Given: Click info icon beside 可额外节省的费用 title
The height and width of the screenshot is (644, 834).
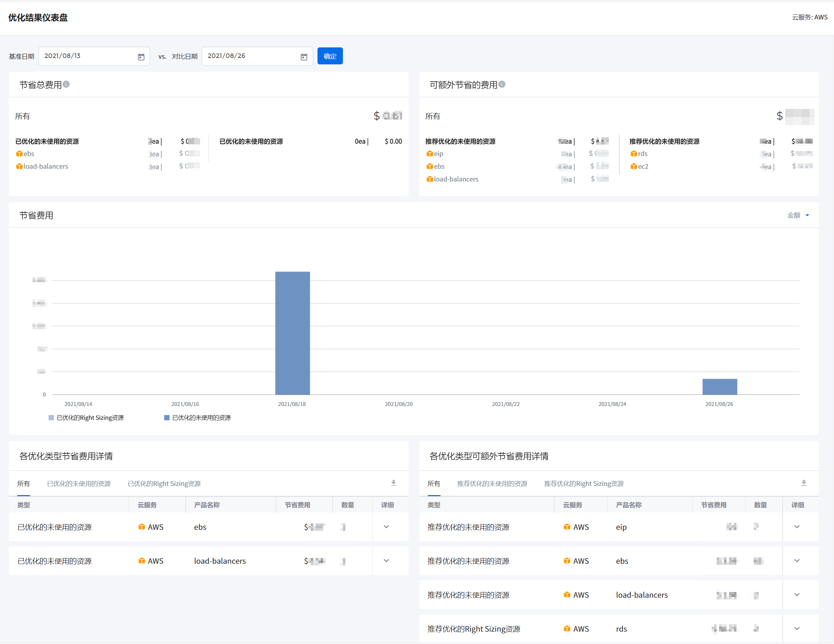Looking at the screenshot, I should click(502, 84).
